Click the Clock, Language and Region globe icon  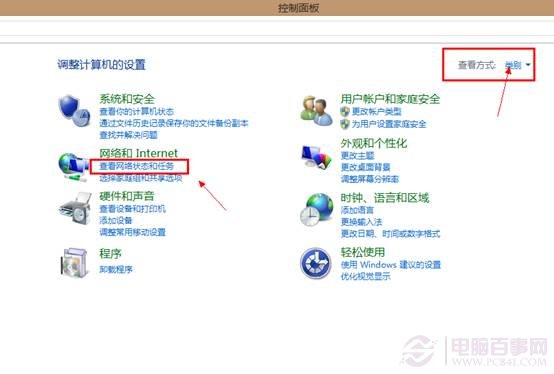tap(316, 210)
